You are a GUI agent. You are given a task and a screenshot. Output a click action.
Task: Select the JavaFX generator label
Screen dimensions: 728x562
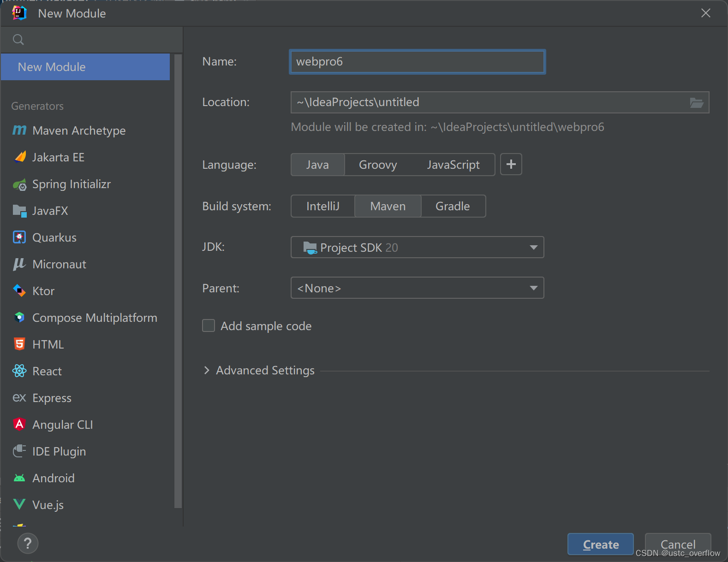(50, 211)
